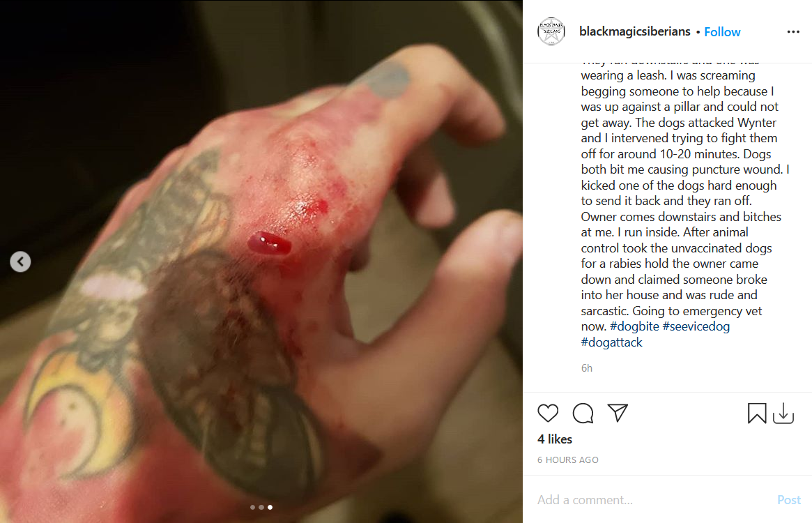Open the #dogbite hashtag
The width and height of the screenshot is (812, 523).
pyautogui.click(x=634, y=326)
